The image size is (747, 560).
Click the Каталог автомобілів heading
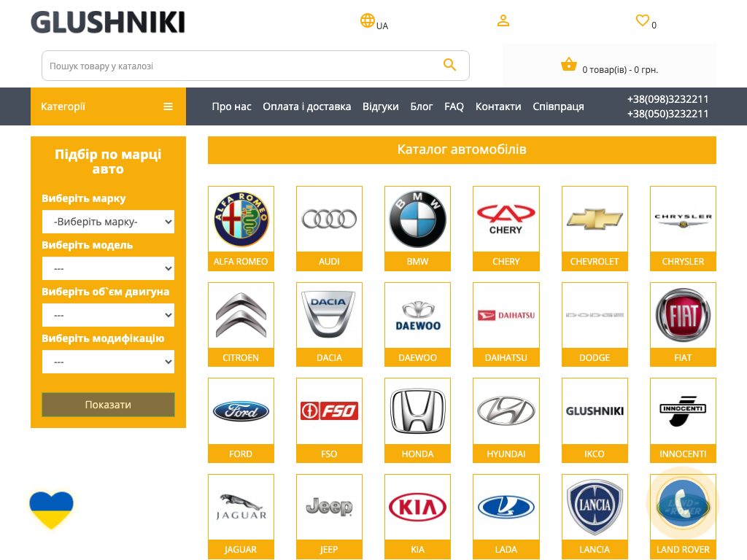462,149
